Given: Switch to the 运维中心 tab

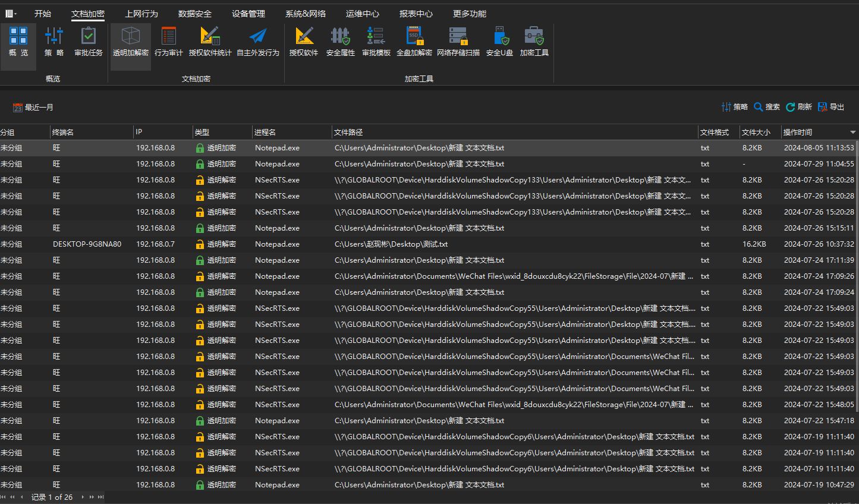Looking at the screenshot, I should click(x=363, y=14).
